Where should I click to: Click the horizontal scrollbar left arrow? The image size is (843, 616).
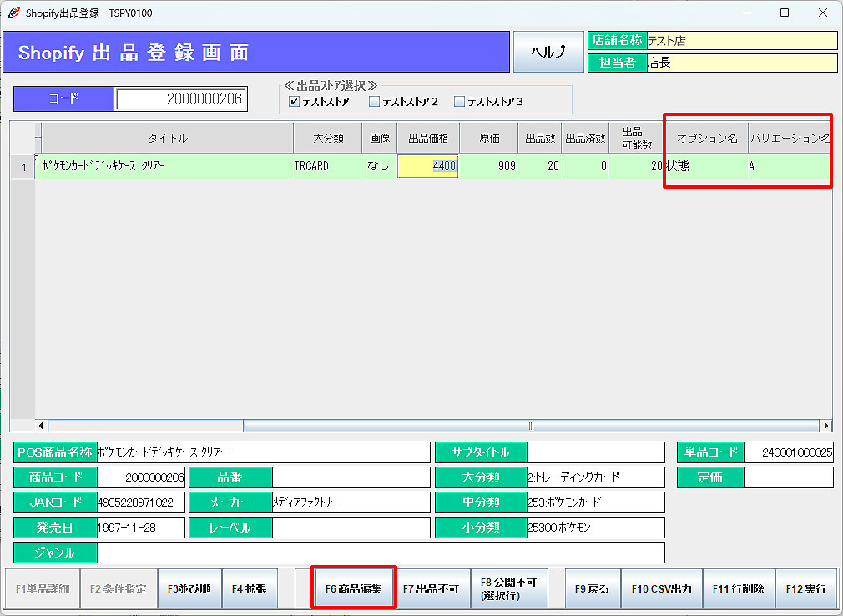point(42,425)
